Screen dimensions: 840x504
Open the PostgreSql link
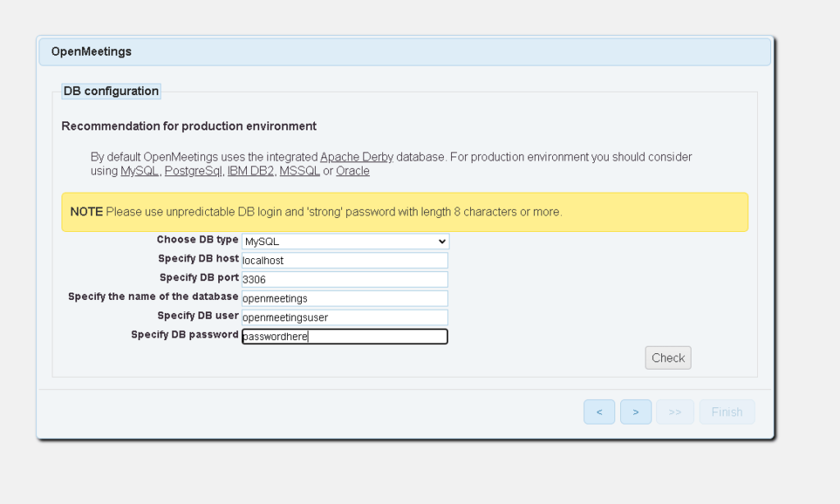point(193,171)
